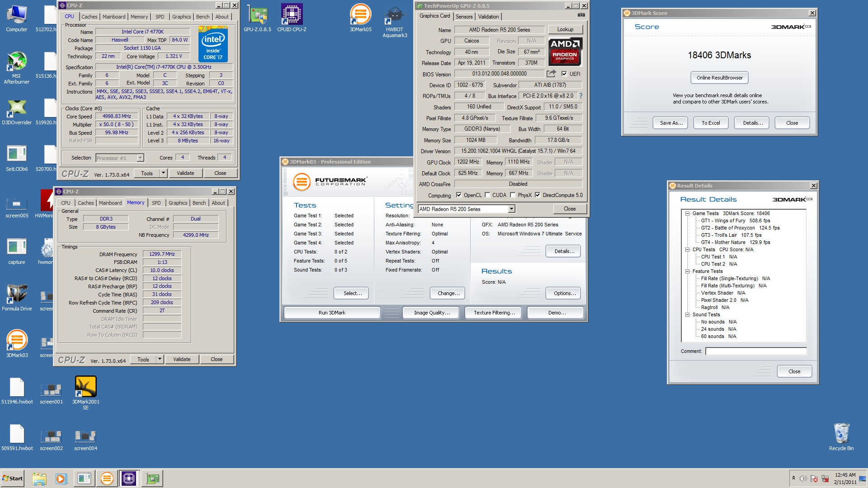Switch to 3DMark03 taskbar button
The height and width of the screenshot is (488, 868).
pos(107,479)
